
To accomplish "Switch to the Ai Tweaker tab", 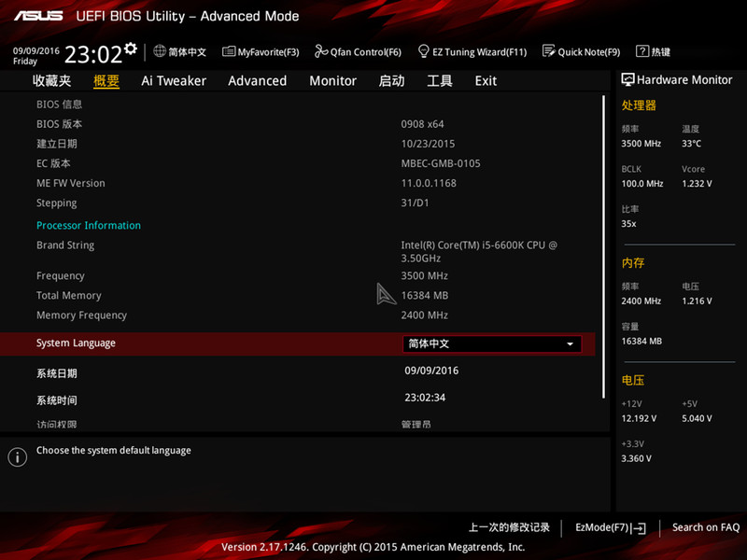I will 174,81.
